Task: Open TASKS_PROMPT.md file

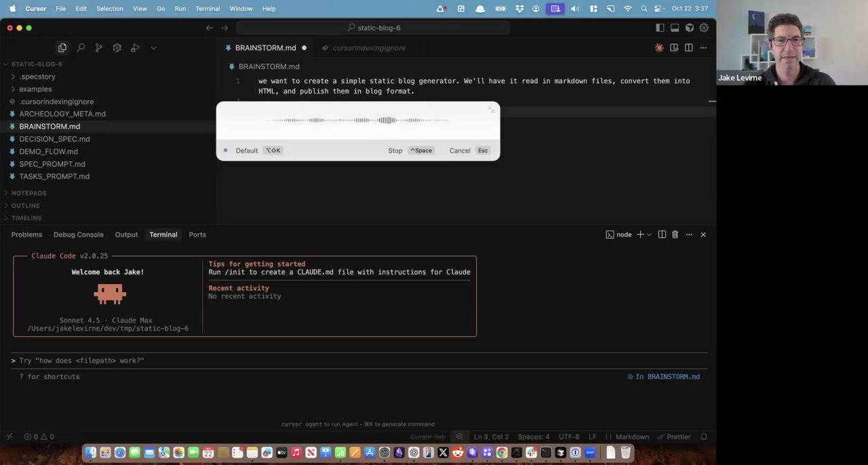Action: (x=54, y=176)
